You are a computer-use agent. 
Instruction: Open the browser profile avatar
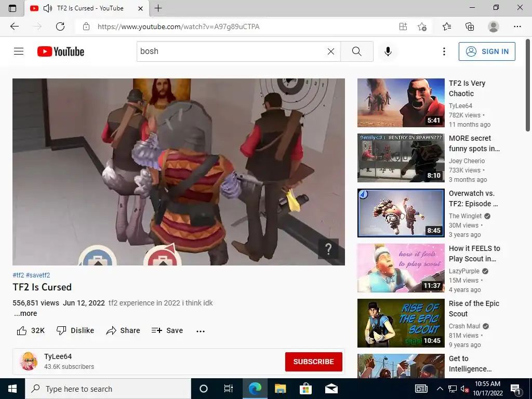tap(494, 26)
